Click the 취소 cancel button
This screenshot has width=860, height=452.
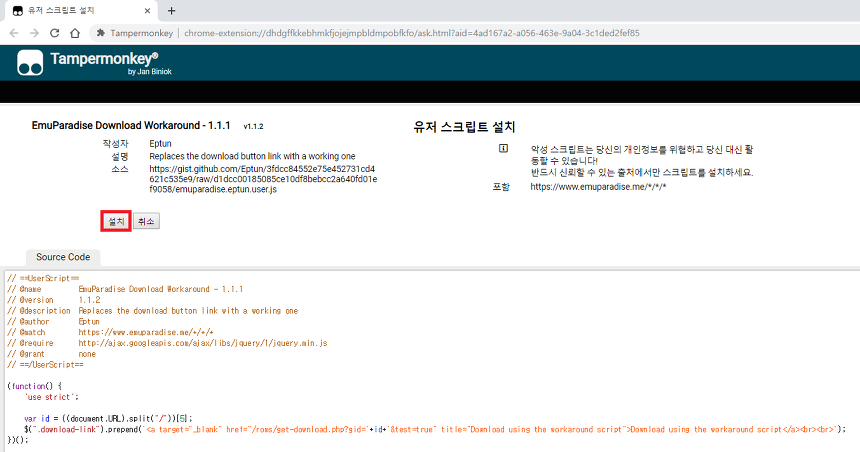point(146,221)
